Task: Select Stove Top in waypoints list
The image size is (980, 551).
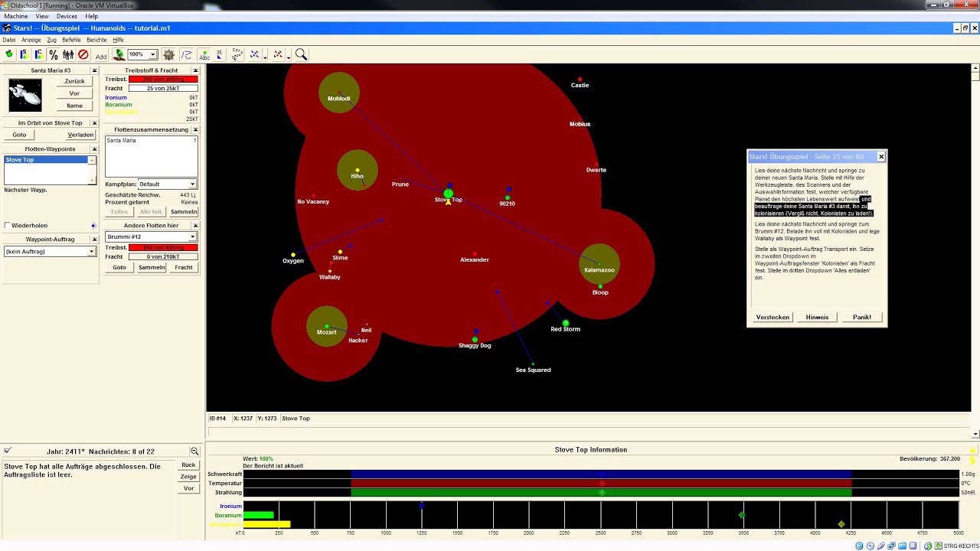Action: 47,160
